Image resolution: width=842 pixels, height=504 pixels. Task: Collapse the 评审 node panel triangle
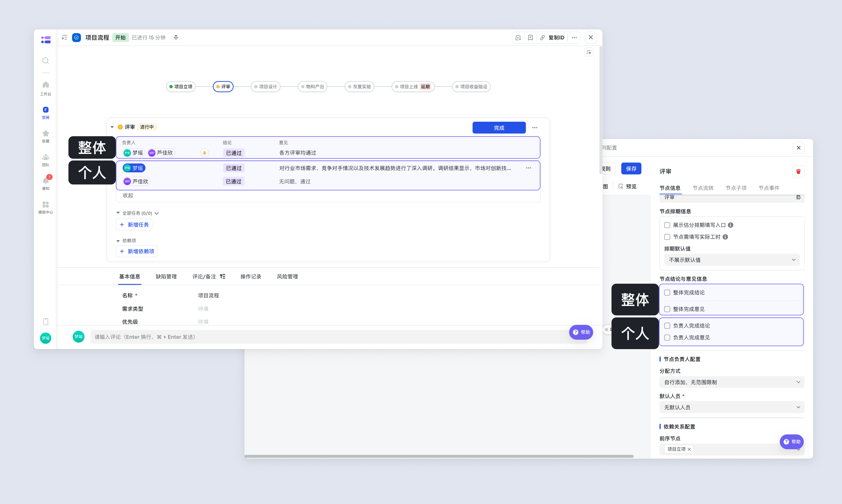click(x=112, y=127)
